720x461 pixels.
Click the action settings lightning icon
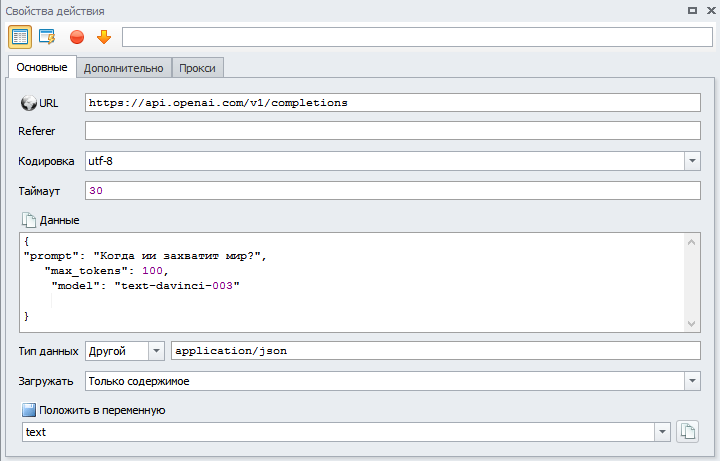[47, 37]
